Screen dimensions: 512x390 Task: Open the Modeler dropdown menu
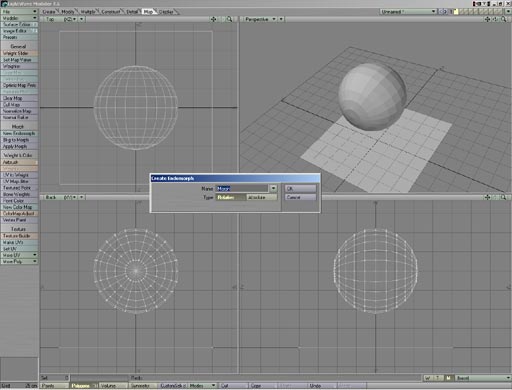19,18
